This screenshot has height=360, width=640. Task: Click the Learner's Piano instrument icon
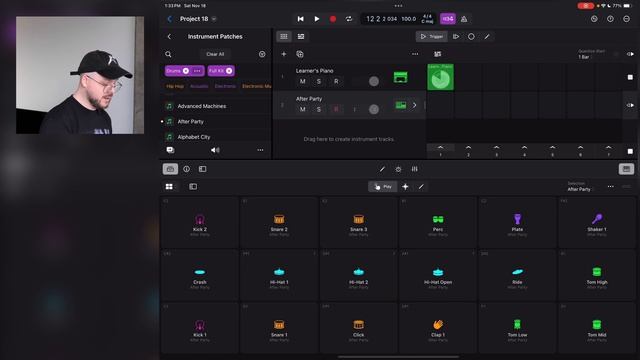pos(400,77)
